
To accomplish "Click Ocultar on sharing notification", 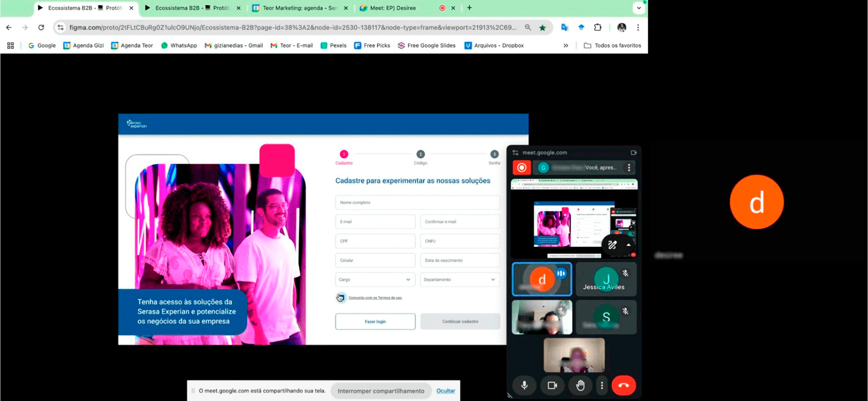I will pyautogui.click(x=446, y=391).
